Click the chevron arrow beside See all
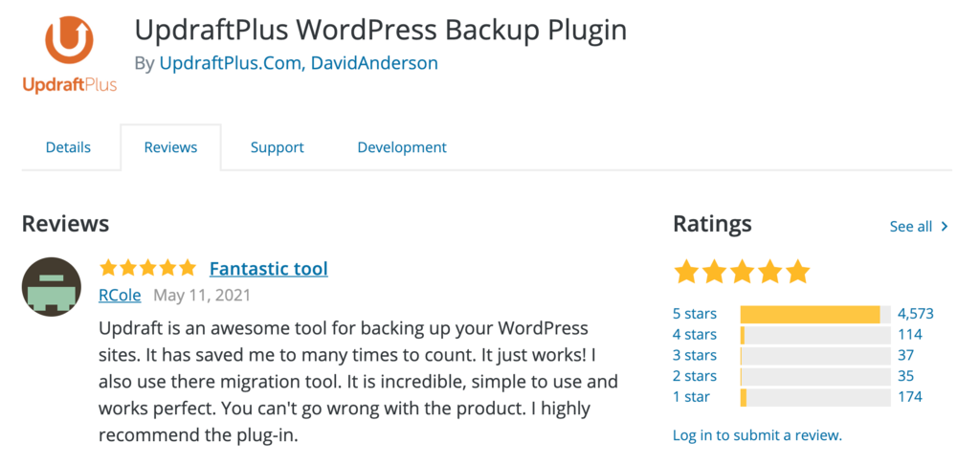The height and width of the screenshot is (465, 980). pos(945,227)
